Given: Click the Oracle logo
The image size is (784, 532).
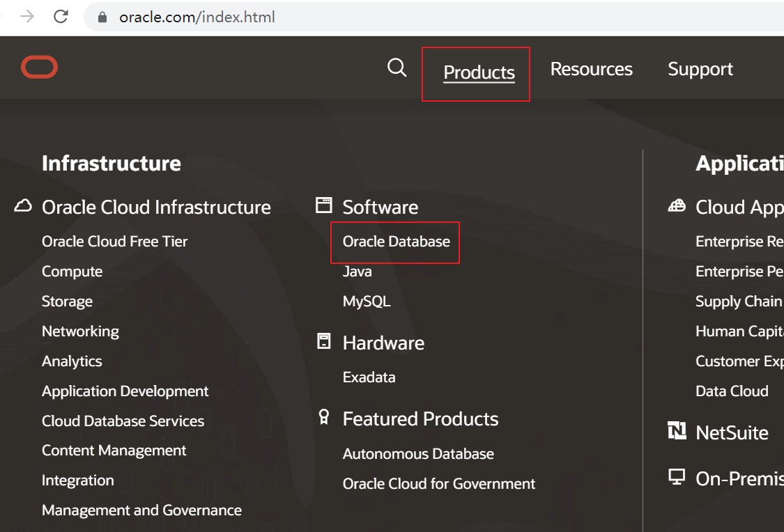Looking at the screenshot, I should (x=39, y=67).
